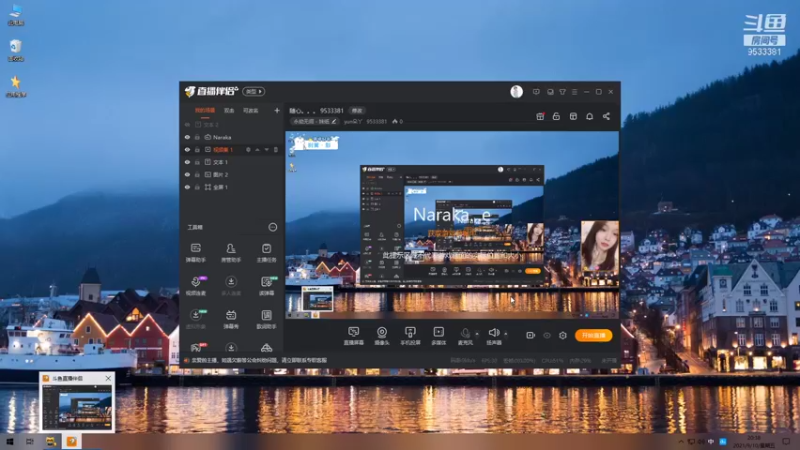Open the mail icon in title bar
The height and width of the screenshot is (450, 800).
tap(550, 92)
